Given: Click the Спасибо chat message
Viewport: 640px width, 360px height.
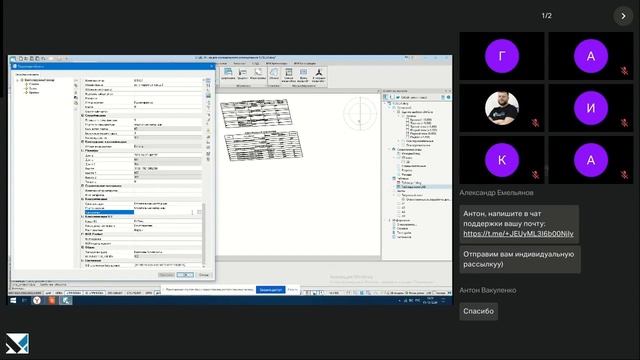Looking at the screenshot, I should [x=478, y=311].
